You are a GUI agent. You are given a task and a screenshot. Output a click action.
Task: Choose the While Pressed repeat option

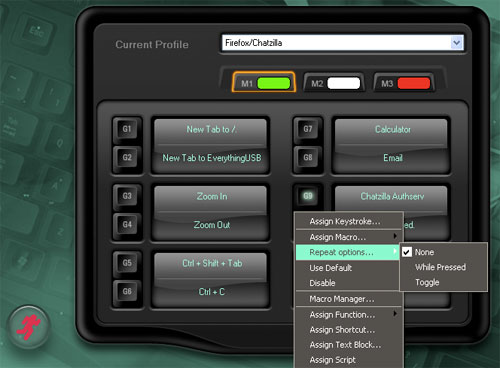443,267
